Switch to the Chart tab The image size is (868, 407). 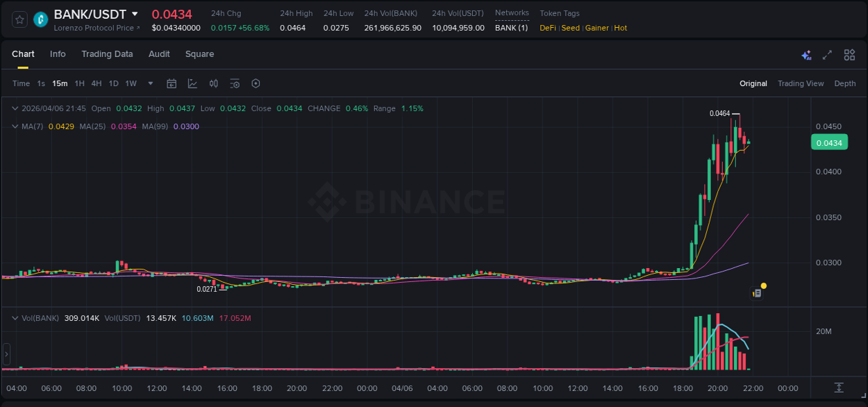pyautogui.click(x=23, y=54)
